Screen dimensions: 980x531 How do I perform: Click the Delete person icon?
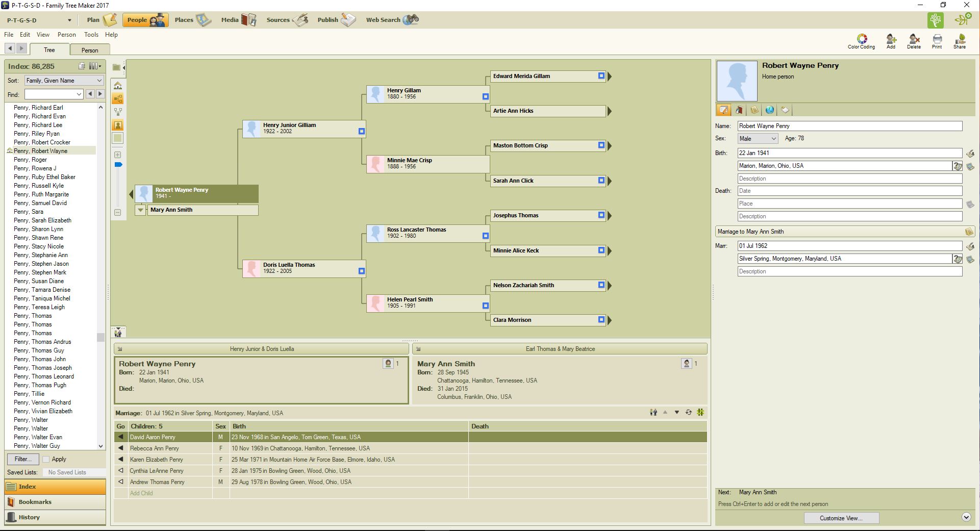point(914,40)
